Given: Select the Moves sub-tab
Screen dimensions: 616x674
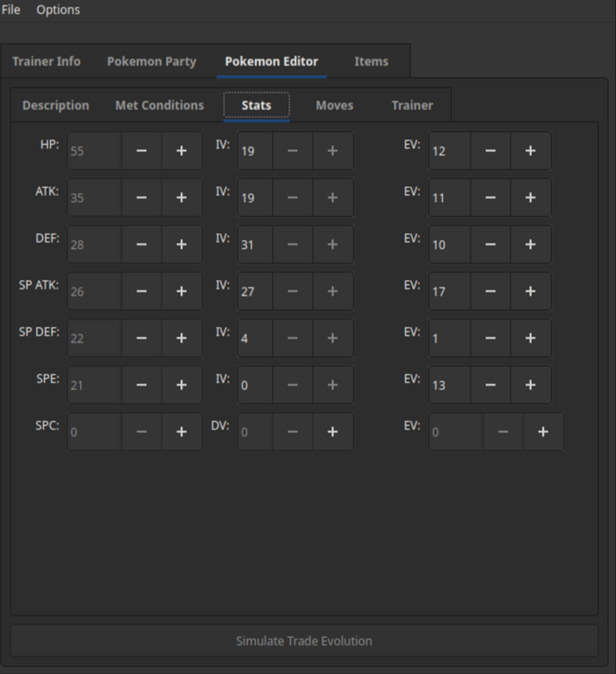Looking at the screenshot, I should coord(334,105).
